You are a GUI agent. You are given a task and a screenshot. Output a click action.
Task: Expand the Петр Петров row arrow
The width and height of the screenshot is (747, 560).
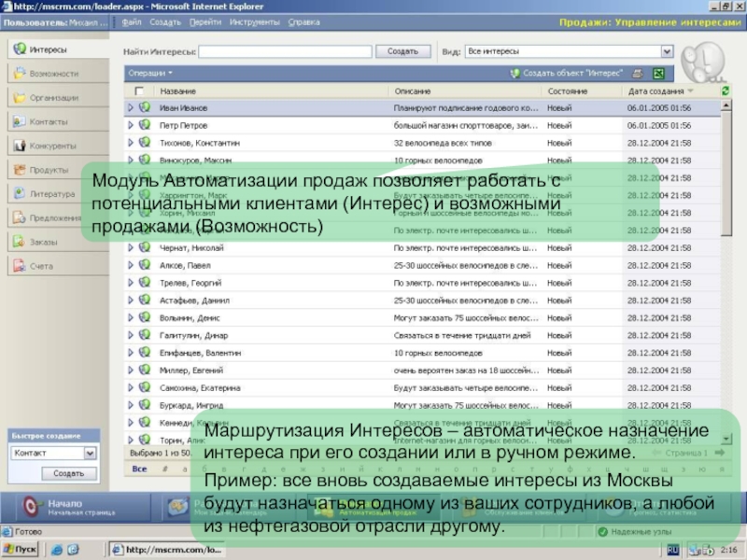point(131,125)
